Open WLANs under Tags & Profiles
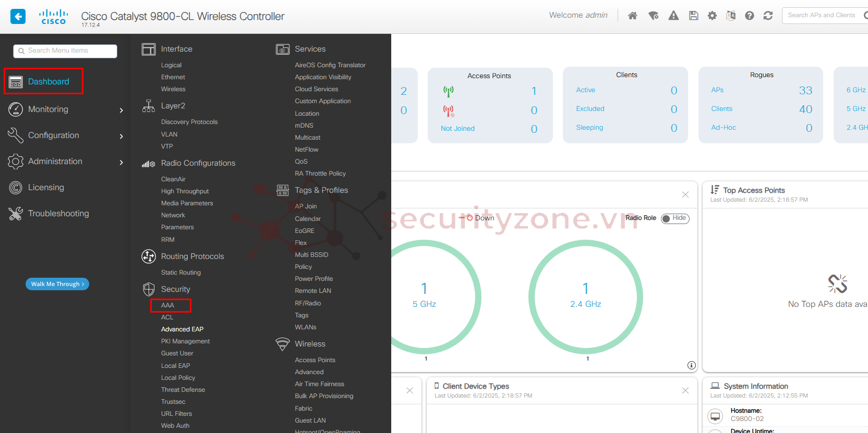 [x=306, y=327]
